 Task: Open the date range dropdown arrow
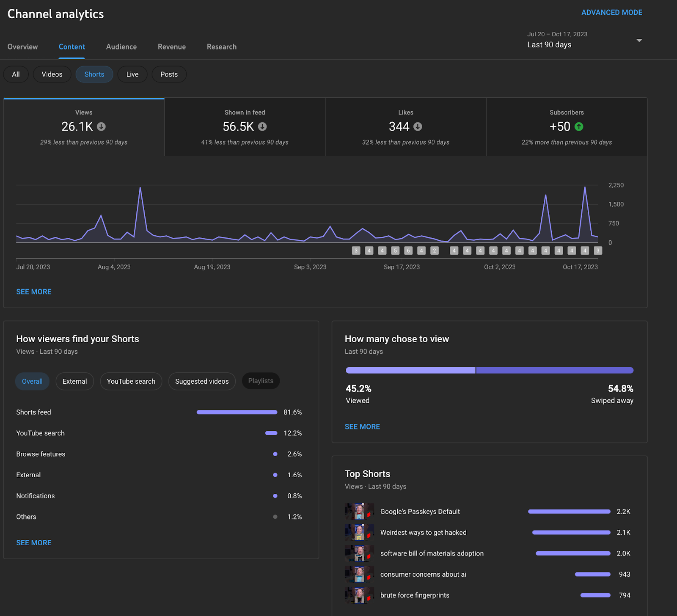[639, 41]
